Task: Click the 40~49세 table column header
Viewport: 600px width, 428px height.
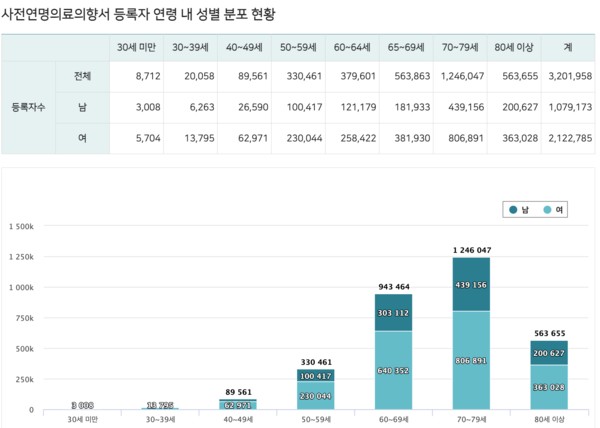Action: 244,47
